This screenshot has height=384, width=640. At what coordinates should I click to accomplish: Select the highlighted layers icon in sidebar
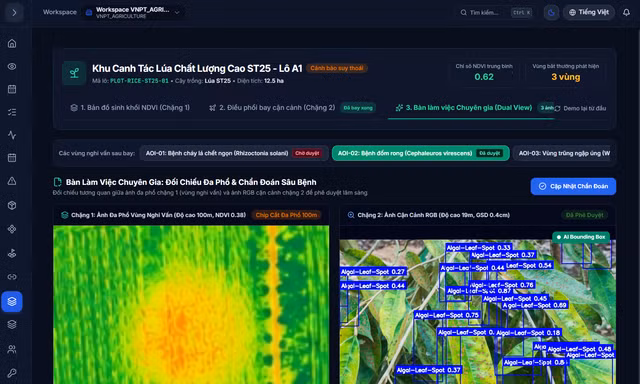(x=12, y=301)
